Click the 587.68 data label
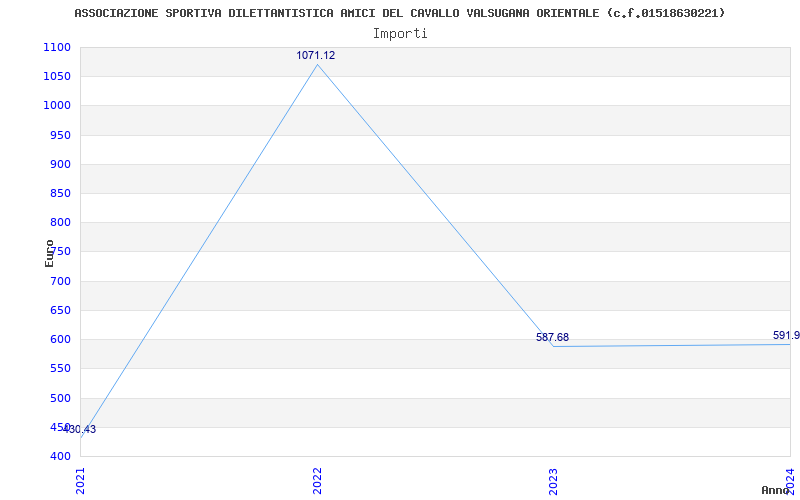 (553, 337)
